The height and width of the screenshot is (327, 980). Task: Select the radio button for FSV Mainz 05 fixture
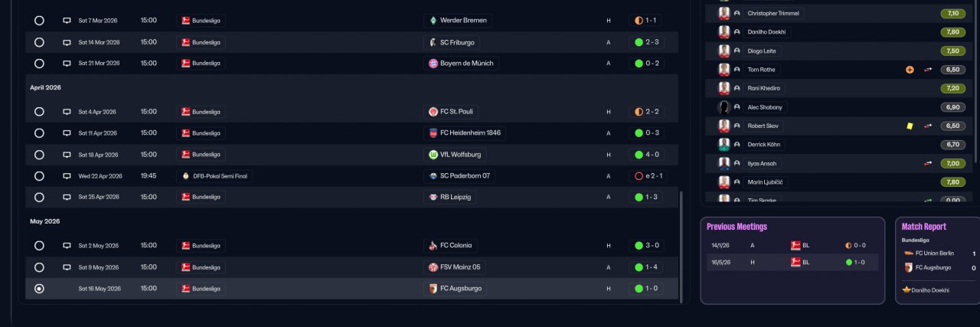pyautogui.click(x=39, y=267)
